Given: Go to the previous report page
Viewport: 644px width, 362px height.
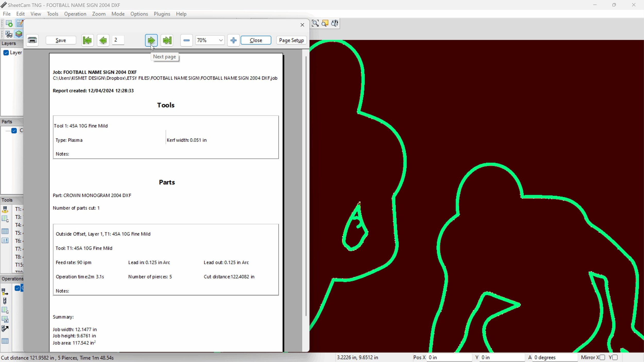Looking at the screenshot, I should tap(103, 40).
